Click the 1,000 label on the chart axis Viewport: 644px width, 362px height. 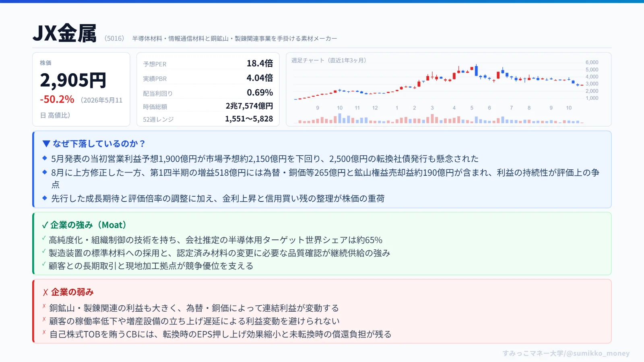click(x=592, y=98)
